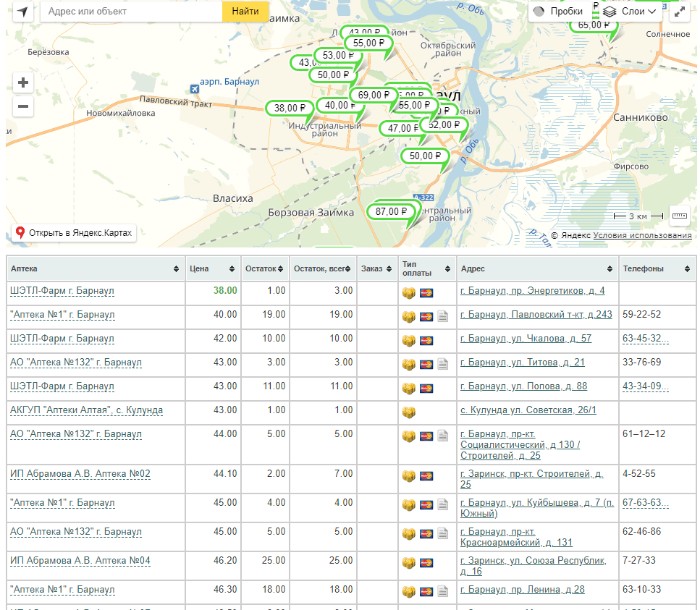Open ИП Абрамова А.В. Аптека №04 link

80,561
